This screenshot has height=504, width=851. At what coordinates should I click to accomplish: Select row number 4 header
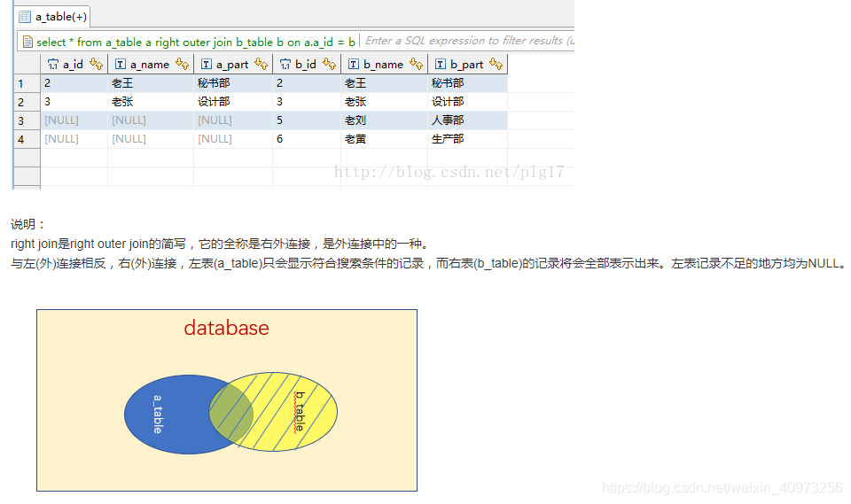pyautogui.click(x=27, y=139)
